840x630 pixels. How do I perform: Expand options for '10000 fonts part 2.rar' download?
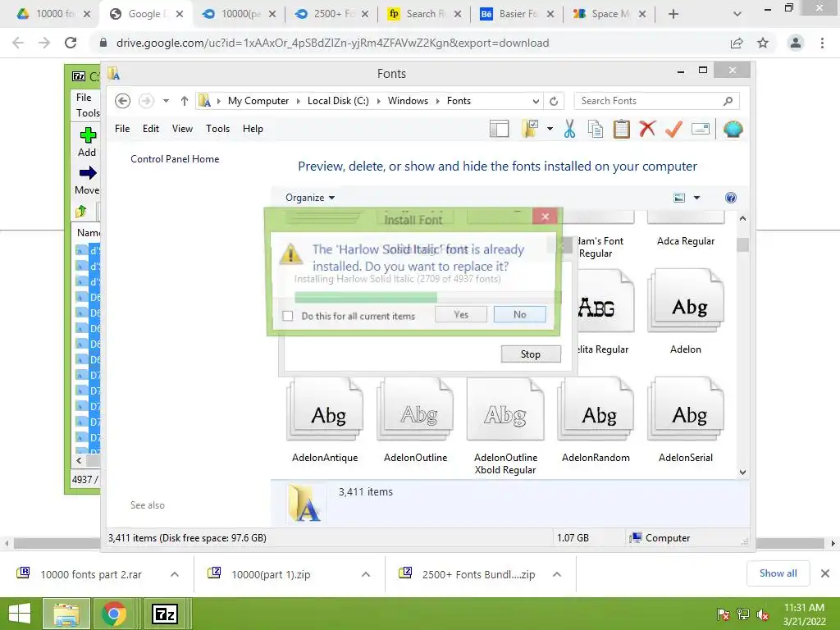tap(175, 574)
